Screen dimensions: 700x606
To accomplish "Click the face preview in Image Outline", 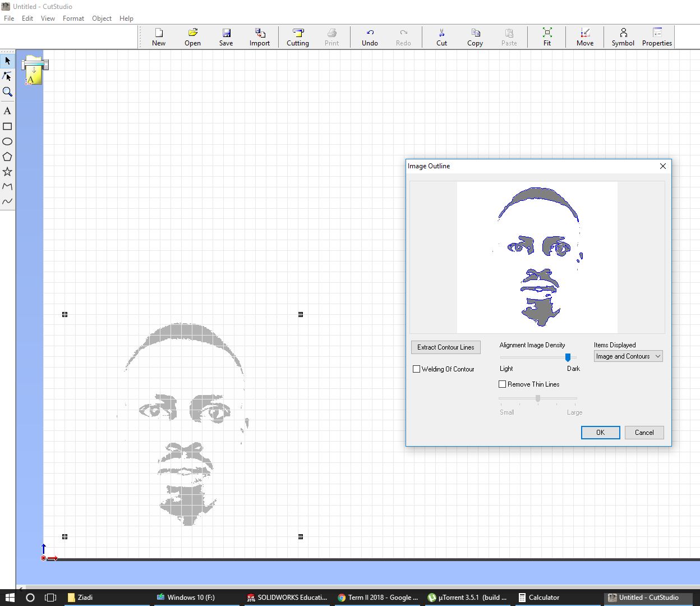I will 537,257.
